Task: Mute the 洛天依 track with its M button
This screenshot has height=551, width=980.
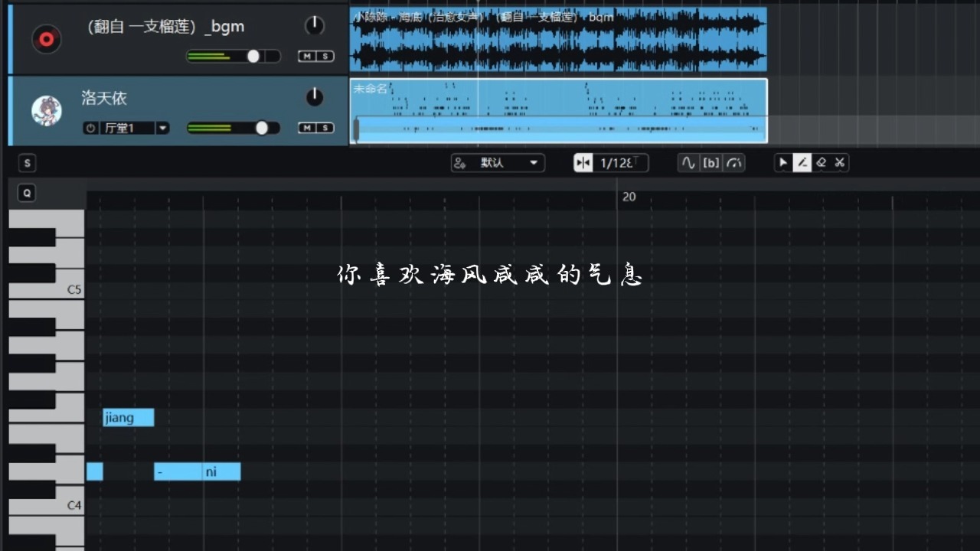Action: 307,128
